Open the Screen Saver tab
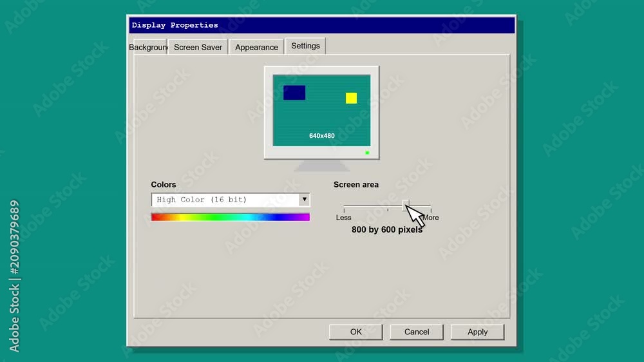 pyautogui.click(x=198, y=47)
